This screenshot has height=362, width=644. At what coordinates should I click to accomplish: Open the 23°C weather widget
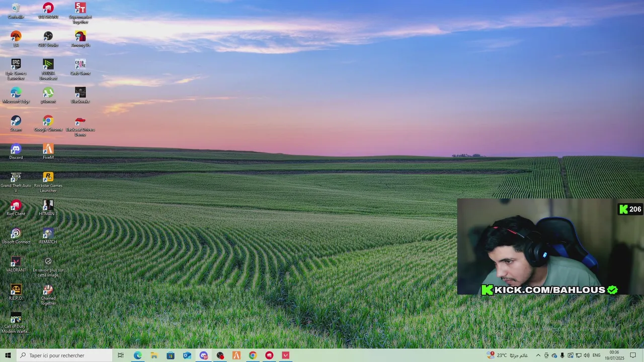tap(507, 355)
